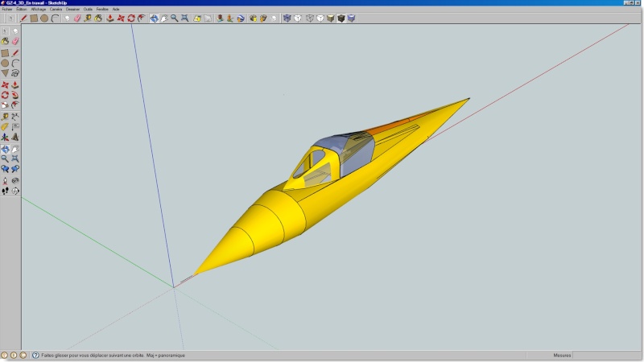
Task: Select the Axes tool in left palette
Action: [x=5, y=137]
